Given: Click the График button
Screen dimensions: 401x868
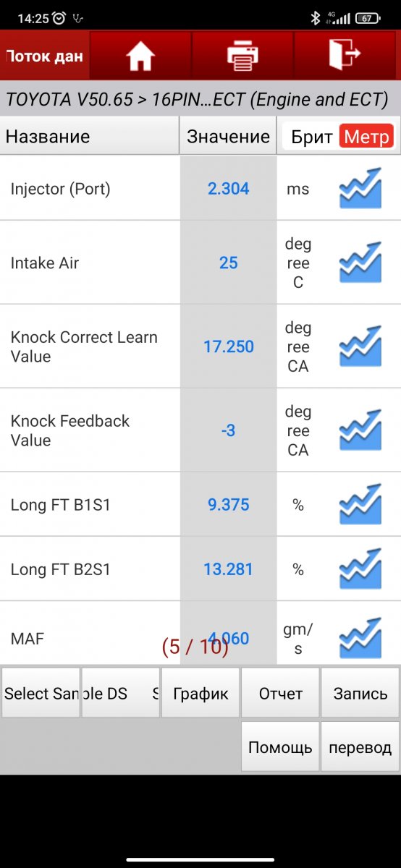Looking at the screenshot, I should [x=200, y=693].
